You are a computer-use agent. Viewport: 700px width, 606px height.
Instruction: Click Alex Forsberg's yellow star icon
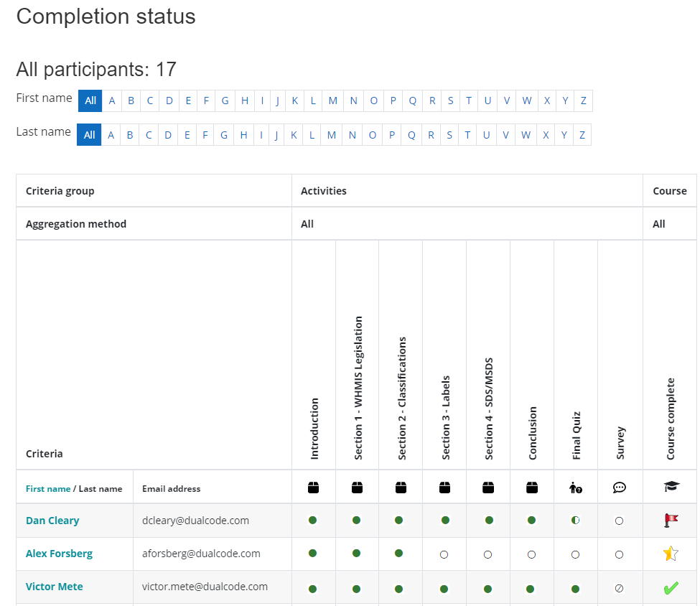(671, 554)
